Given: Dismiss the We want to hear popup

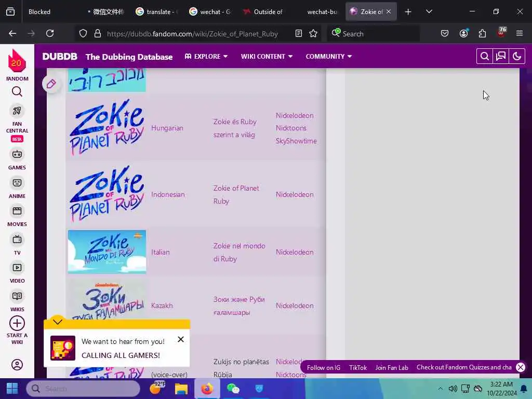Looking at the screenshot, I should tap(181, 340).
